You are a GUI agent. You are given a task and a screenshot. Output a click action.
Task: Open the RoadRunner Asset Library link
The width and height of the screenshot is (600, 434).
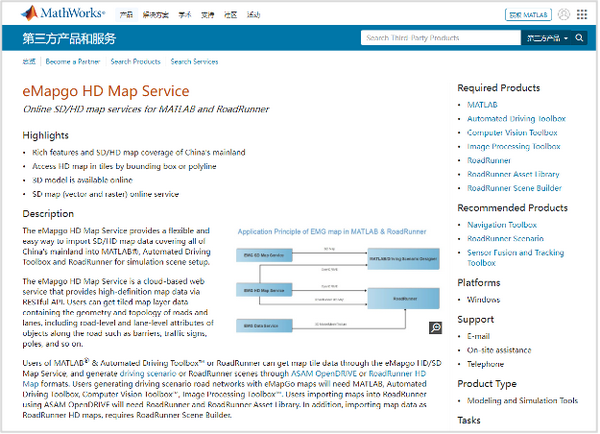coord(514,175)
